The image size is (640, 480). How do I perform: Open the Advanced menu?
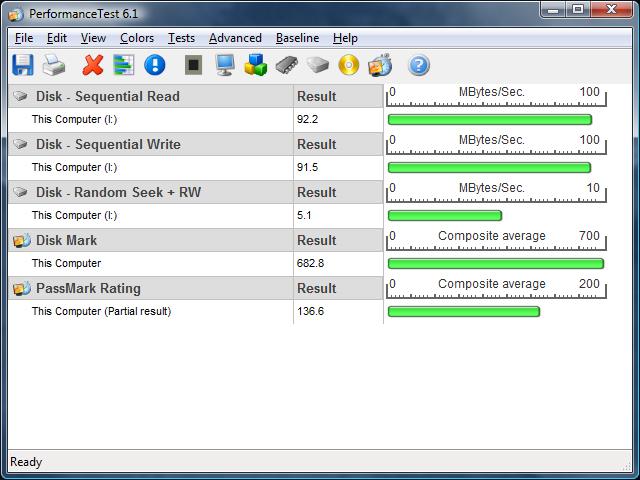click(x=235, y=38)
